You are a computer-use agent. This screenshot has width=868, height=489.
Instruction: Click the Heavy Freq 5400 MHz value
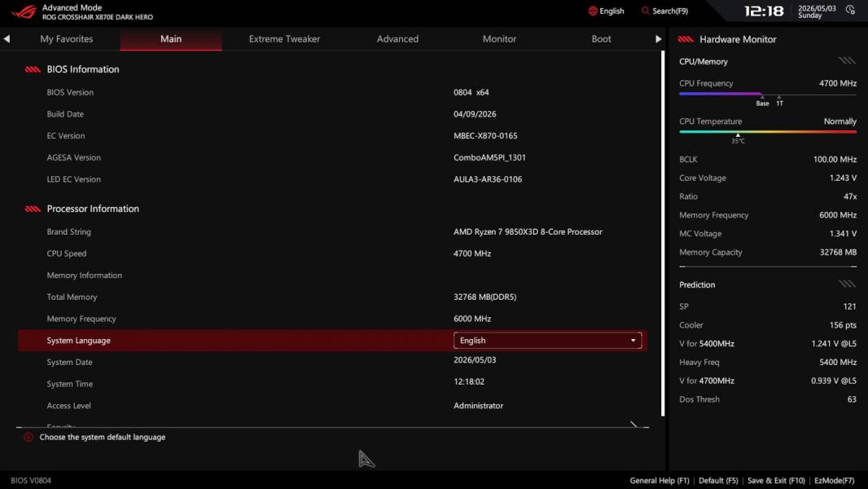pyautogui.click(x=838, y=362)
